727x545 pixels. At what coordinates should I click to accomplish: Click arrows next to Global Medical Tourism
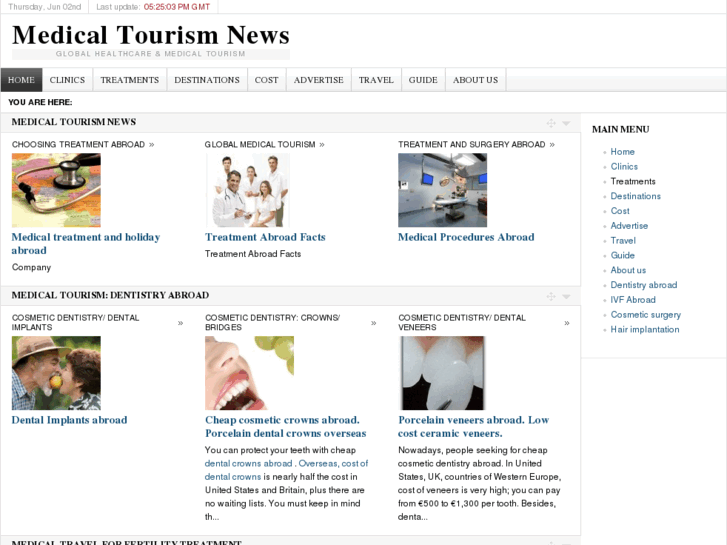pyautogui.click(x=322, y=145)
